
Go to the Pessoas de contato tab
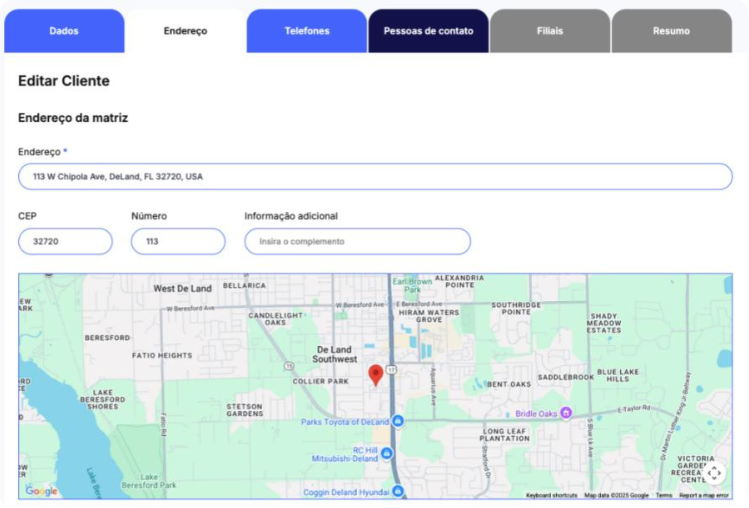(428, 31)
